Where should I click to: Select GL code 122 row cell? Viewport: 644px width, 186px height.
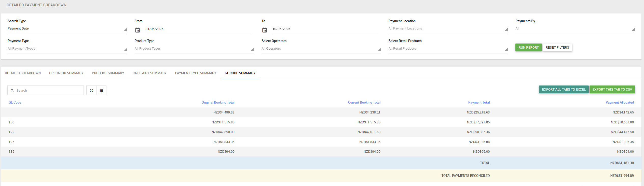click(11, 132)
